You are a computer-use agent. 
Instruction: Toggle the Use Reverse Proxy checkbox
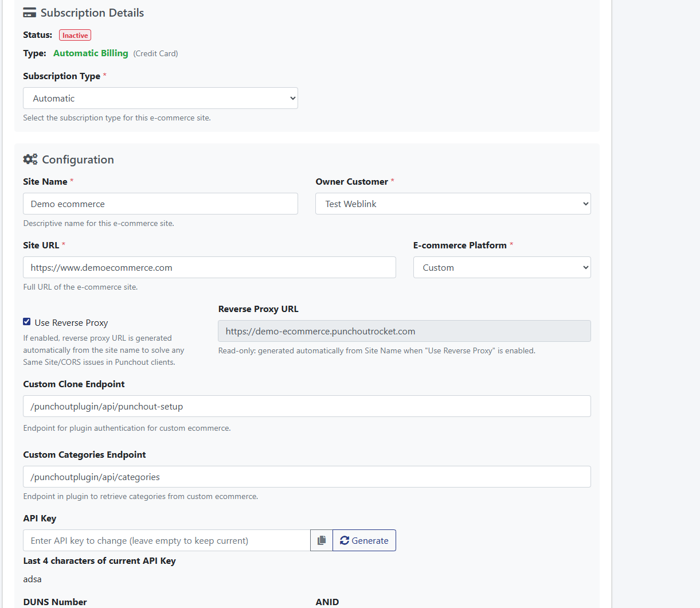coord(27,322)
